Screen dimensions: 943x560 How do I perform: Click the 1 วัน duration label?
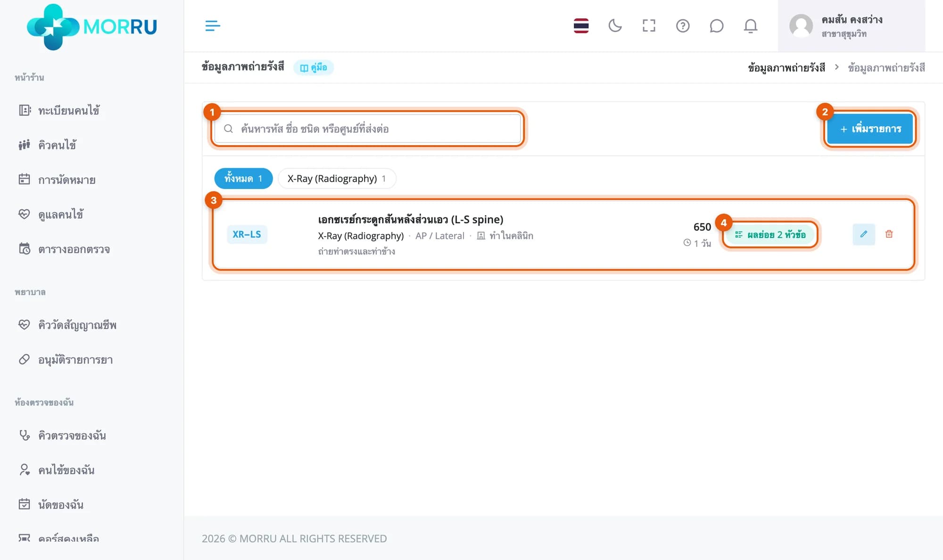(697, 243)
